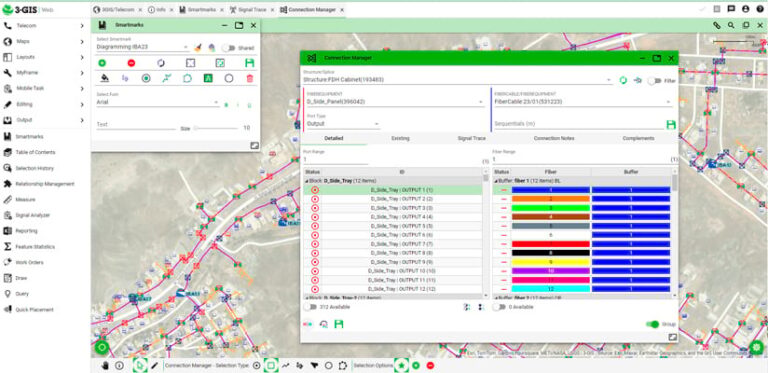Choose the polyline draw tool in Smartmarks
Image resolution: width=768 pixels, height=373 pixels.
coord(167,78)
